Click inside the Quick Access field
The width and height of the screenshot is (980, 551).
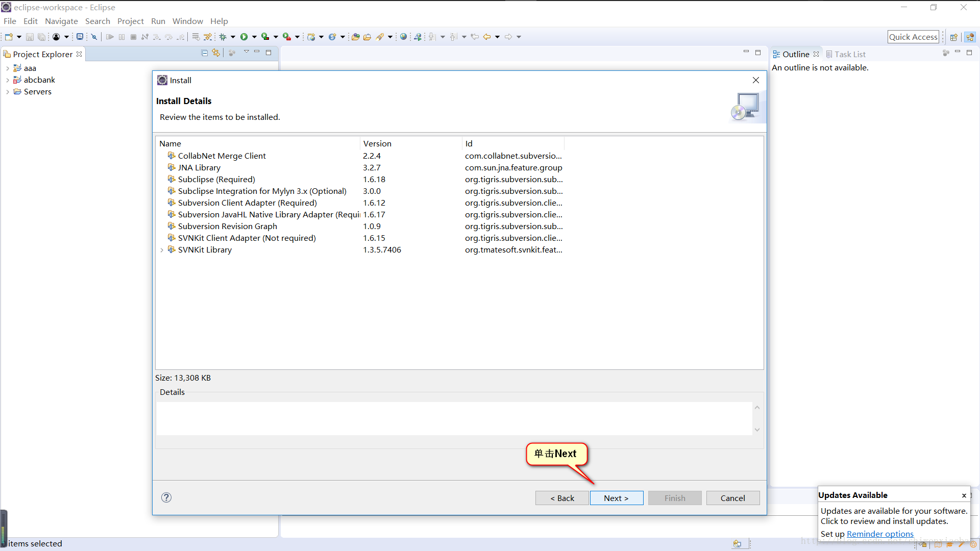(913, 37)
